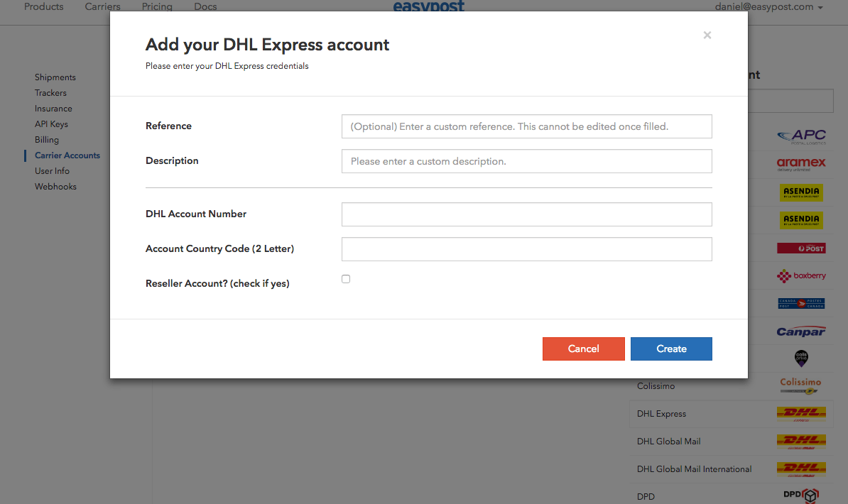Open the Carriers top navigation item
Image resolution: width=848 pixels, height=504 pixels.
pyautogui.click(x=103, y=6)
